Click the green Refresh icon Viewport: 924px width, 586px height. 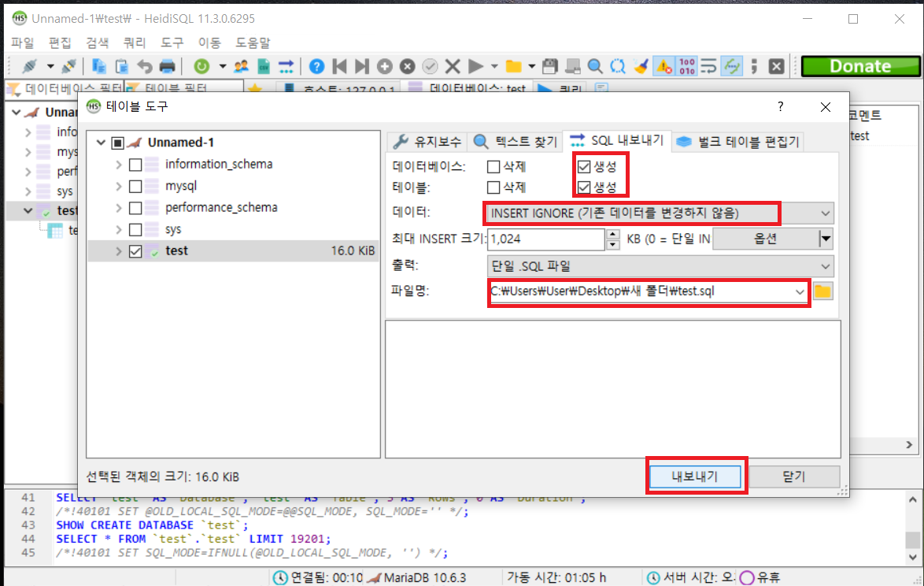click(201, 66)
